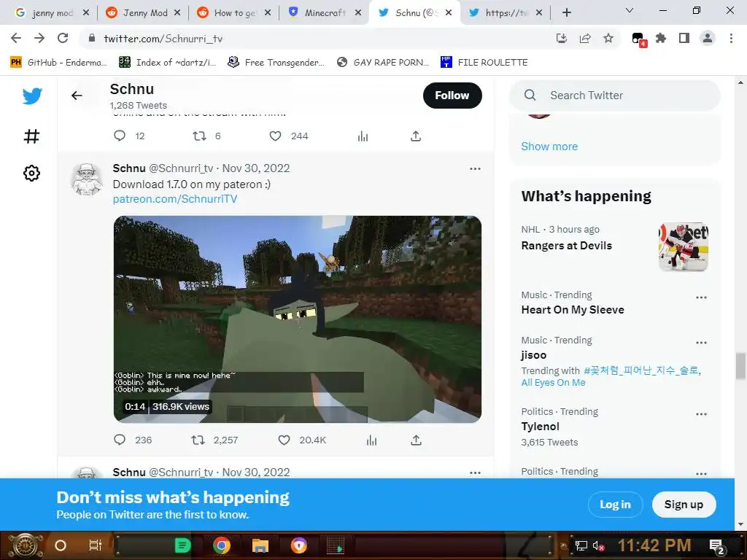Share the Download 1.7.0 tweet

tap(416, 440)
